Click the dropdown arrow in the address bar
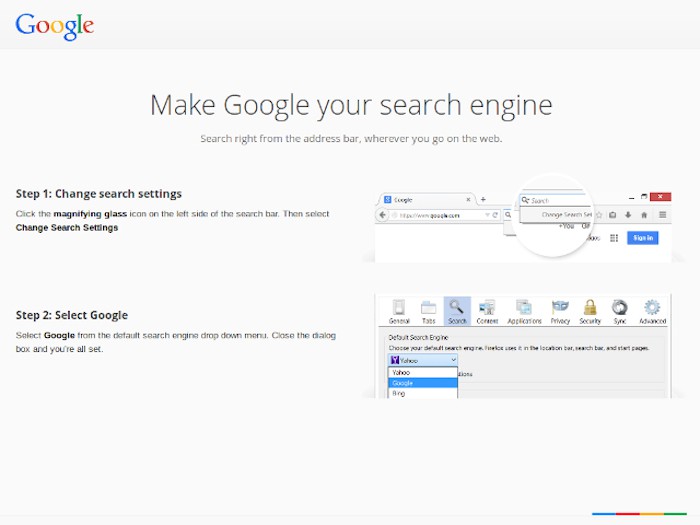 pyautogui.click(x=487, y=215)
